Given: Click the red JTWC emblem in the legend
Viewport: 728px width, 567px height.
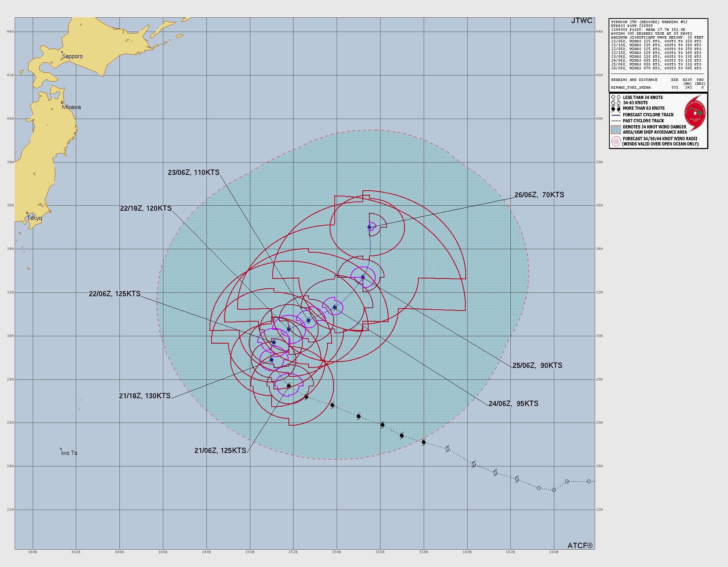Looking at the screenshot, I should [x=695, y=113].
